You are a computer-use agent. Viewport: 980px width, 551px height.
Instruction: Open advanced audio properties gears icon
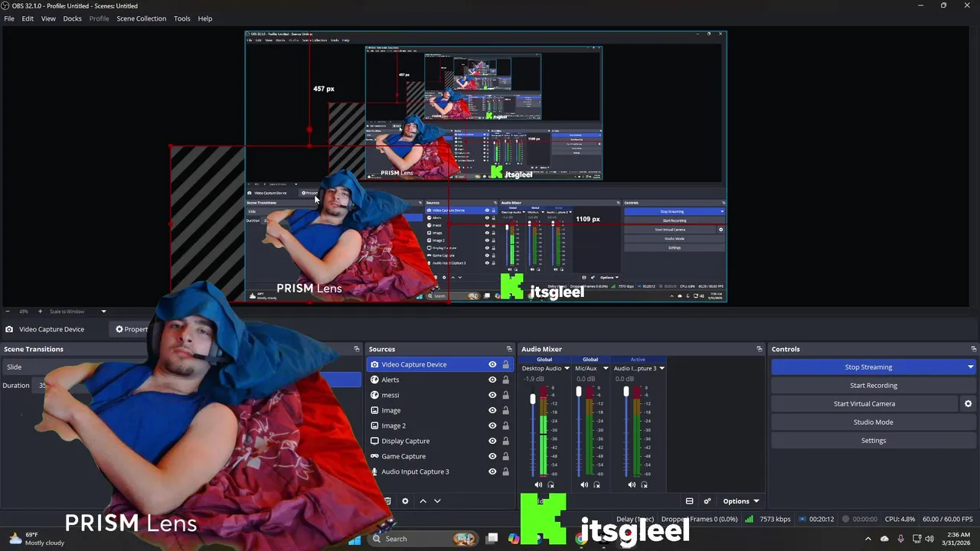point(707,501)
